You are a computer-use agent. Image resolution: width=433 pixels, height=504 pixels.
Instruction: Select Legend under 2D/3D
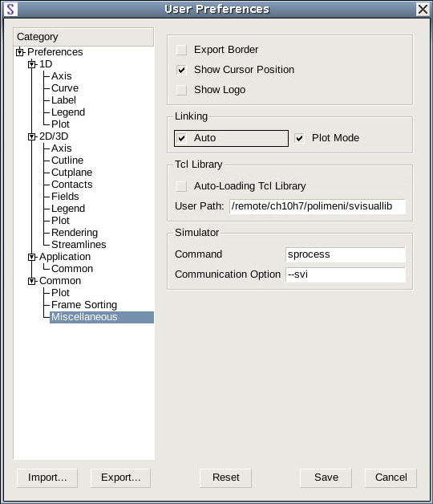[x=68, y=209]
